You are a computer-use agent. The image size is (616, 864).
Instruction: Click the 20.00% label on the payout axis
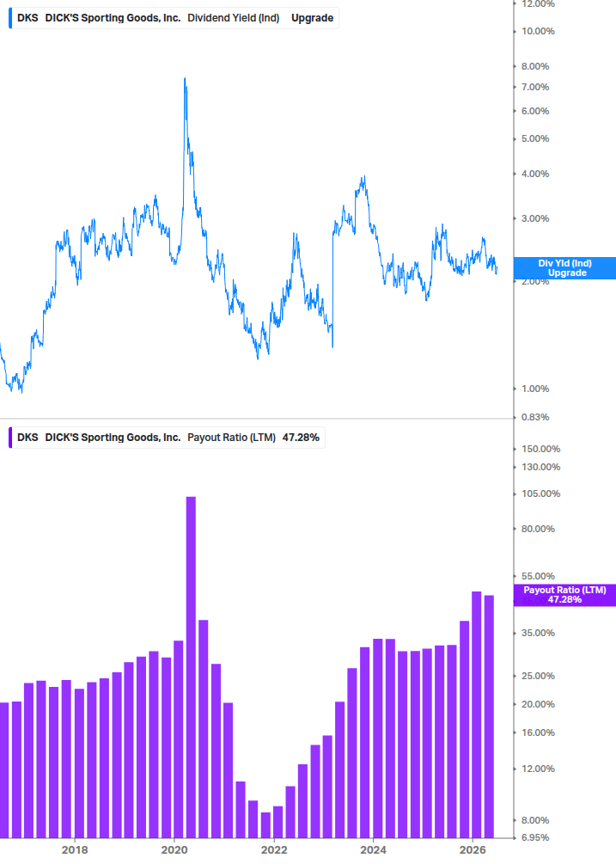[x=538, y=704]
